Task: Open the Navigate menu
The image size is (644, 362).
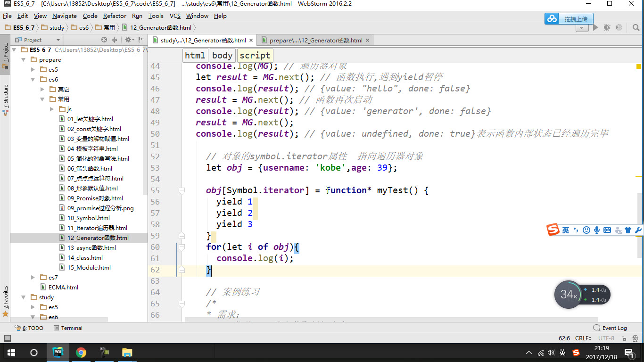Action: point(64,16)
